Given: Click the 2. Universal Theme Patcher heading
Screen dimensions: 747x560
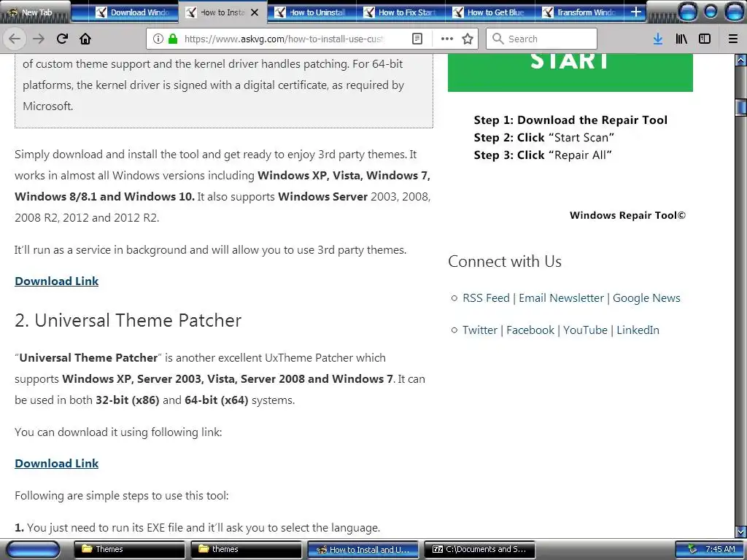Looking at the screenshot, I should coord(128,321).
